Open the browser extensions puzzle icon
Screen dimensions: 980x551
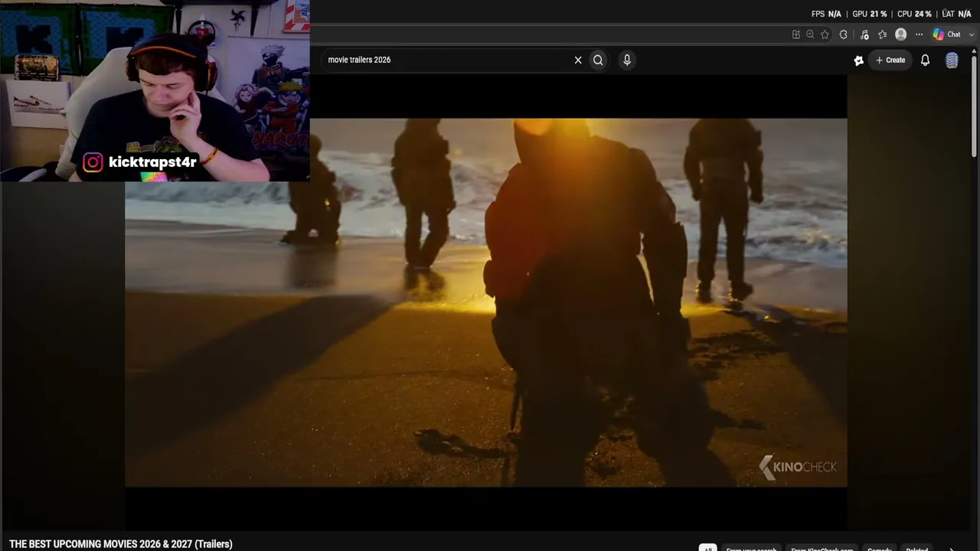click(x=843, y=34)
